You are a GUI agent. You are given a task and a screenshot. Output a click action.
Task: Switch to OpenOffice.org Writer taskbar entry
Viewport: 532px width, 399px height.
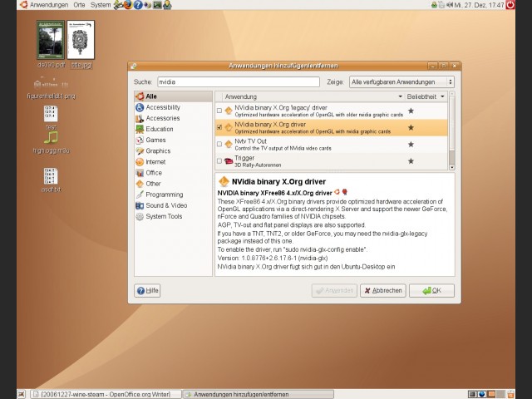pyautogui.click(x=106, y=394)
